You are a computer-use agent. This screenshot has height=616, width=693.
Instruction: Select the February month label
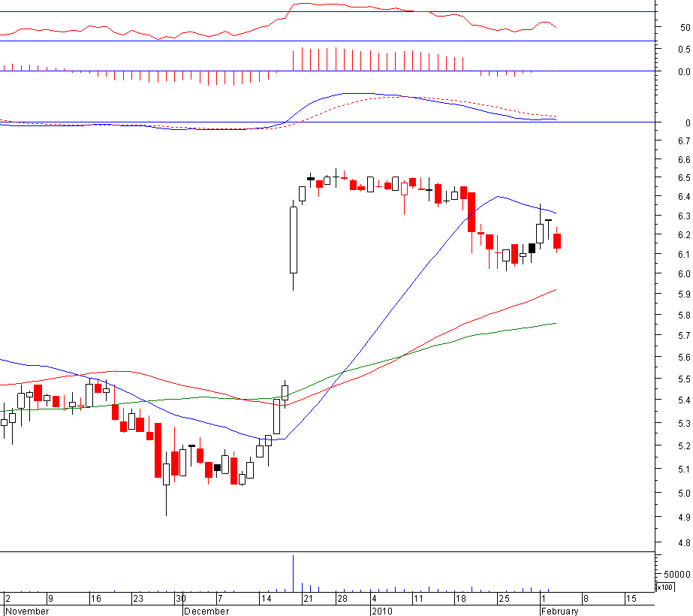point(559,611)
